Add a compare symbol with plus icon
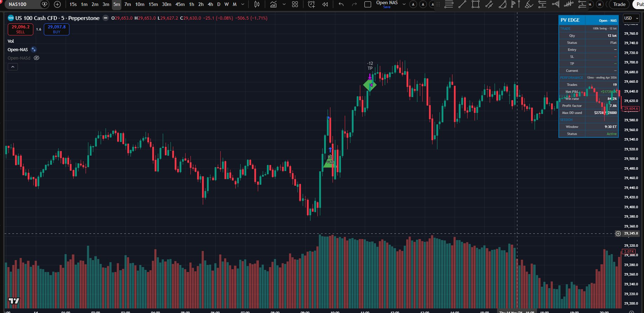644x313 pixels. pos(58,4)
